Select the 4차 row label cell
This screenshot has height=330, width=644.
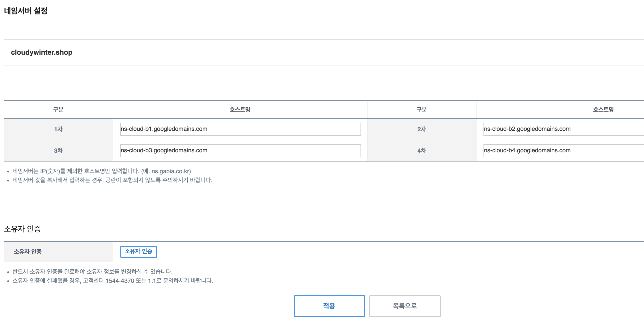click(421, 151)
